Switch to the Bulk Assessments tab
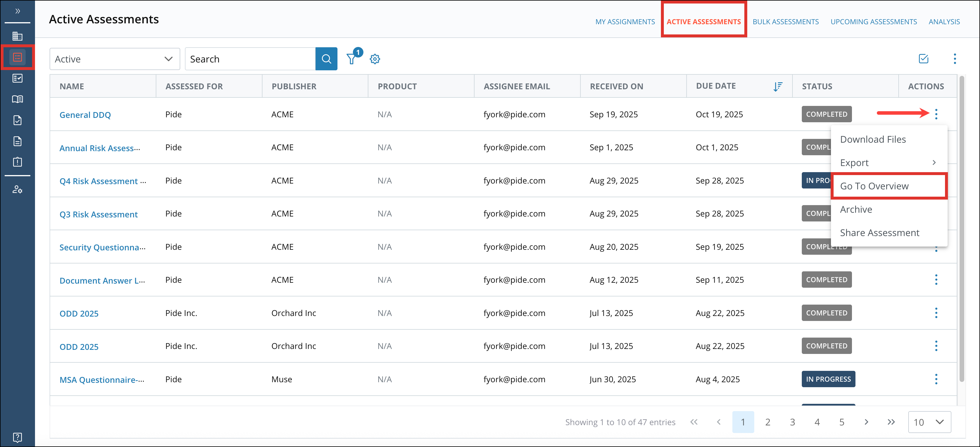The height and width of the screenshot is (447, 980). (x=785, y=21)
